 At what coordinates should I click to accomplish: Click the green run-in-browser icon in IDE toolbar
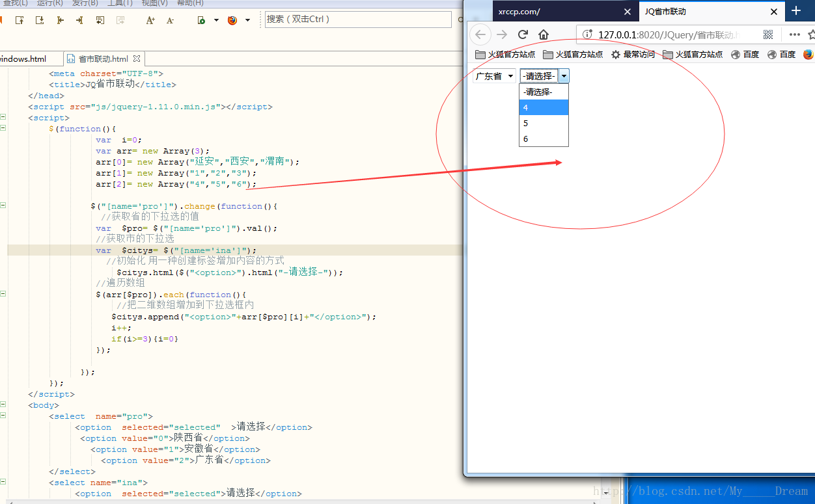(202, 20)
